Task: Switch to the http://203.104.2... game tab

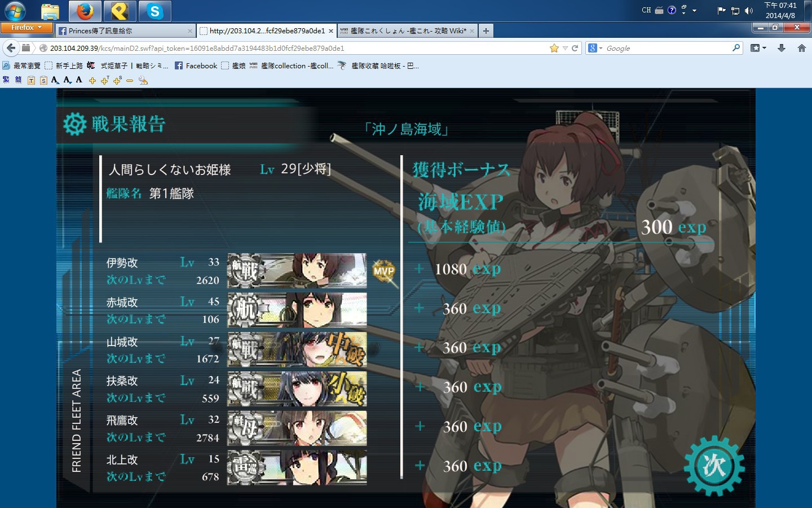Action: (x=267, y=31)
